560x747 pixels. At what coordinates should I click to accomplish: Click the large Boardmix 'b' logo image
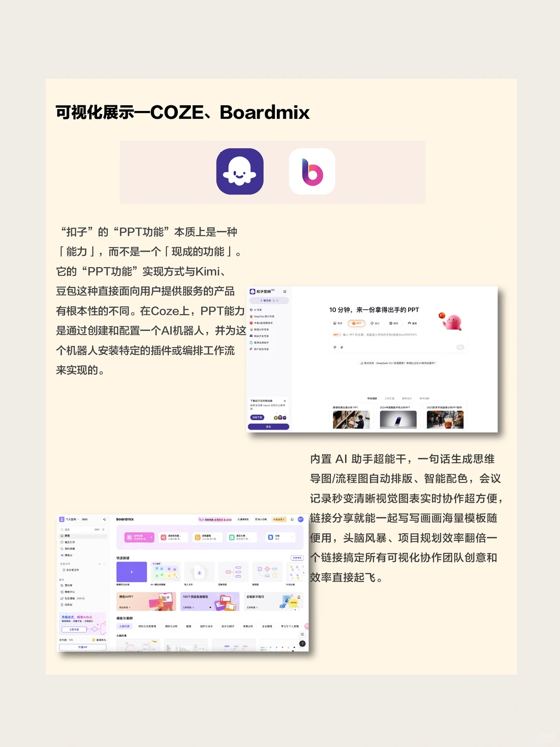[312, 171]
